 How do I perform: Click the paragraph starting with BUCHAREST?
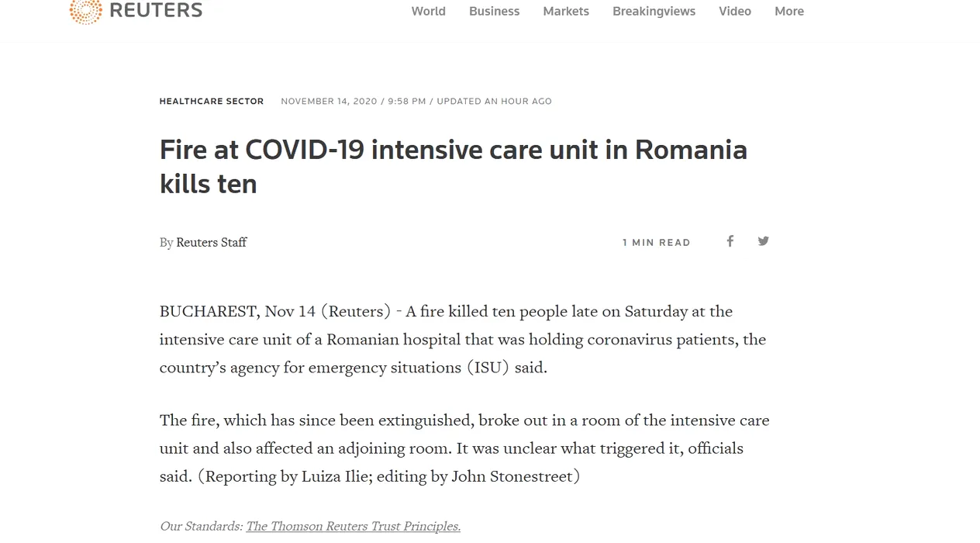(462, 339)
